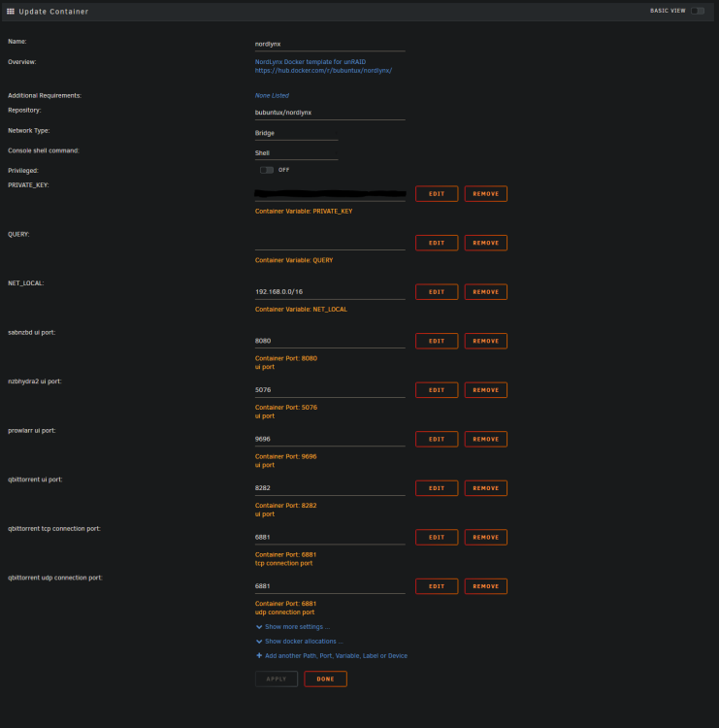The image size is (719, 728).
Task: Open the Network Type dropdown
Action: click(x=296, y=133)
